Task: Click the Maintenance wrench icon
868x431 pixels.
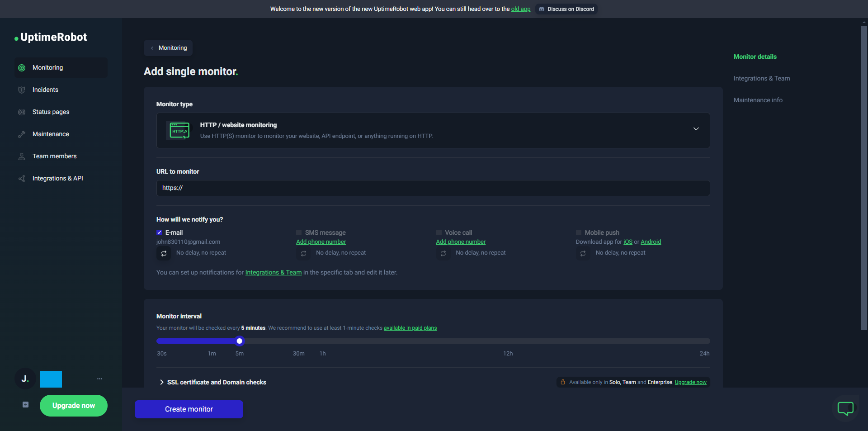Action: [22, 134]
